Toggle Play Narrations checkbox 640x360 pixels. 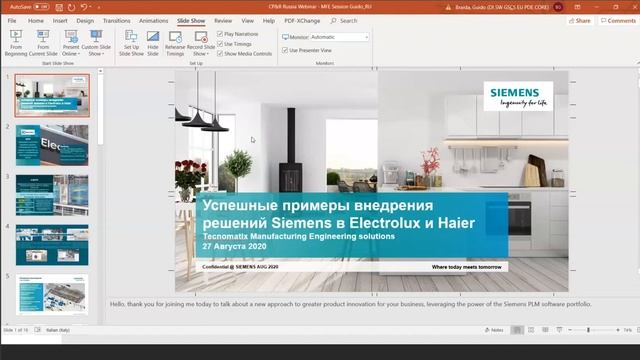(x=220, y=34)
